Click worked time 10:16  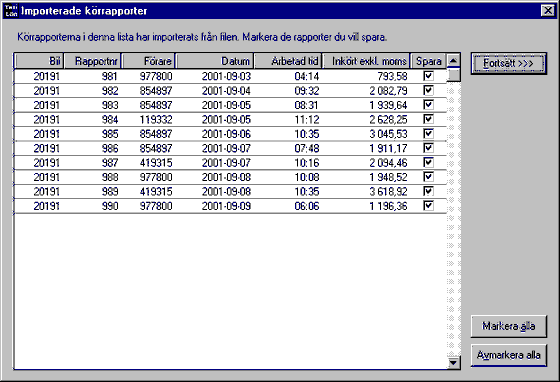[307, 163]
